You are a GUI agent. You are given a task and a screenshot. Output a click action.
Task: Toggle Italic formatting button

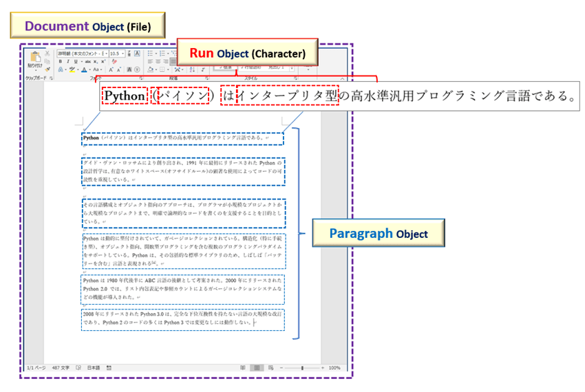point(68,61)
